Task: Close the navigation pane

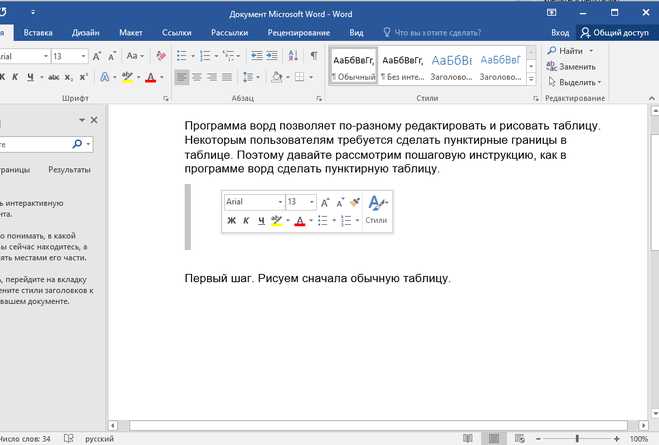Action: (x=94, y=120)
